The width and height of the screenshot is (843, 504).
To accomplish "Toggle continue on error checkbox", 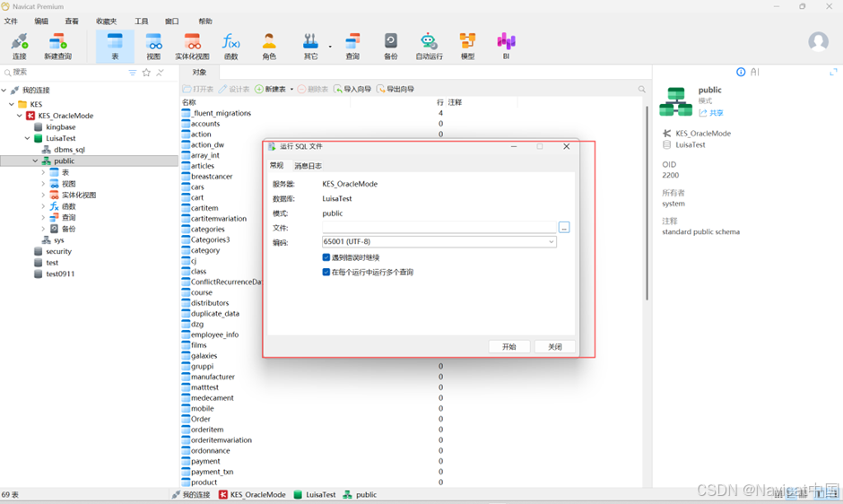I will click(326, 257).
